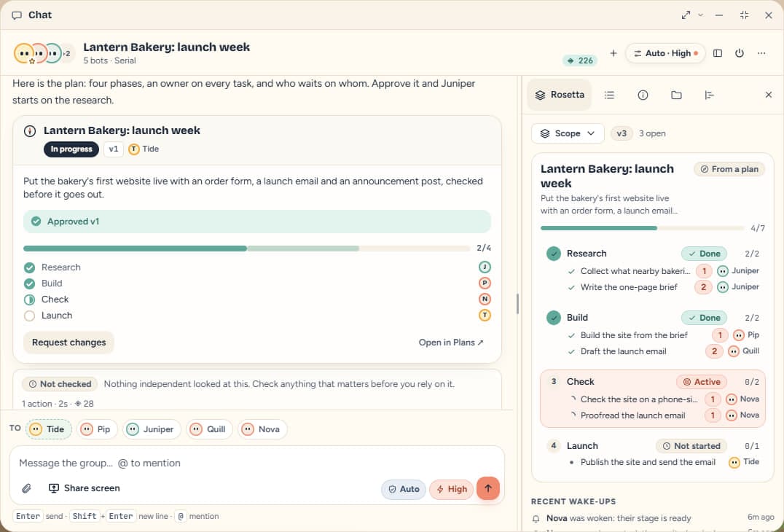The image size is (784, 532).
Task: Click the From a plan badge
Action: [729, 169]
